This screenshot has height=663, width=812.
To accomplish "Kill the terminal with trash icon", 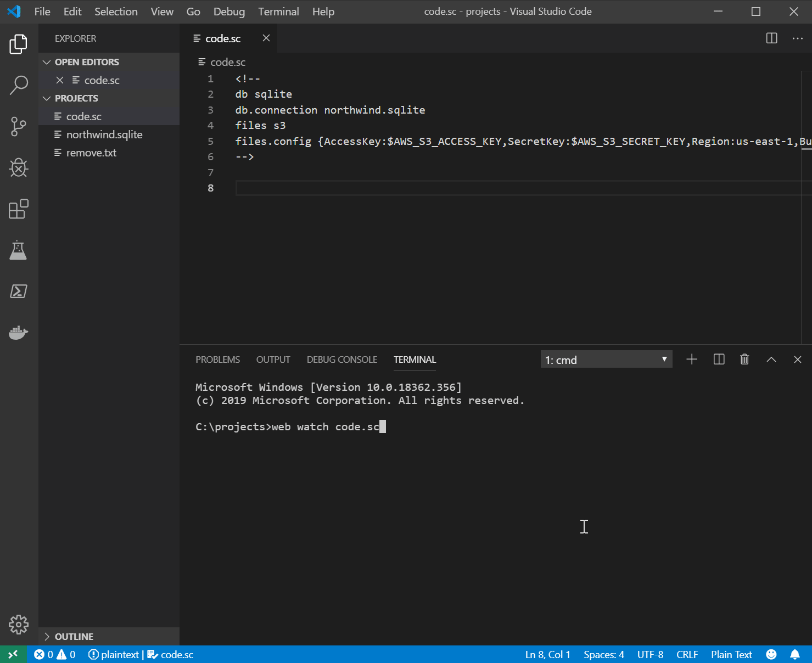I will click(744, 359).
